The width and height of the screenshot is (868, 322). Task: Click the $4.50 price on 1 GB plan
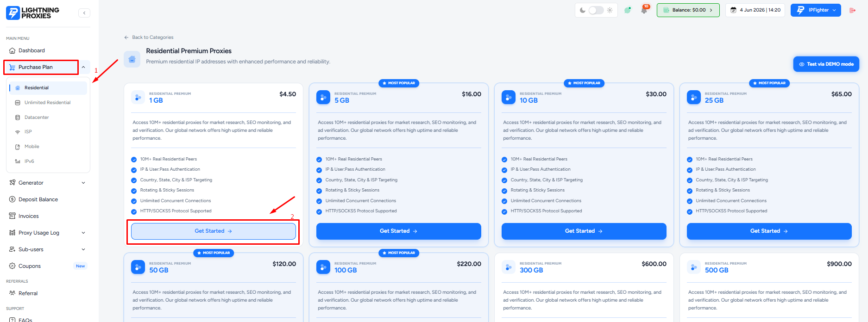pos(288,94)
